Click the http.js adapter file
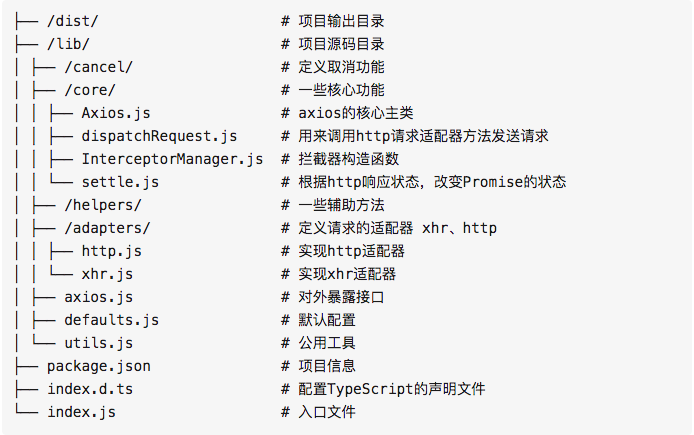Viewport: 694px width, 435px height. 112,251
